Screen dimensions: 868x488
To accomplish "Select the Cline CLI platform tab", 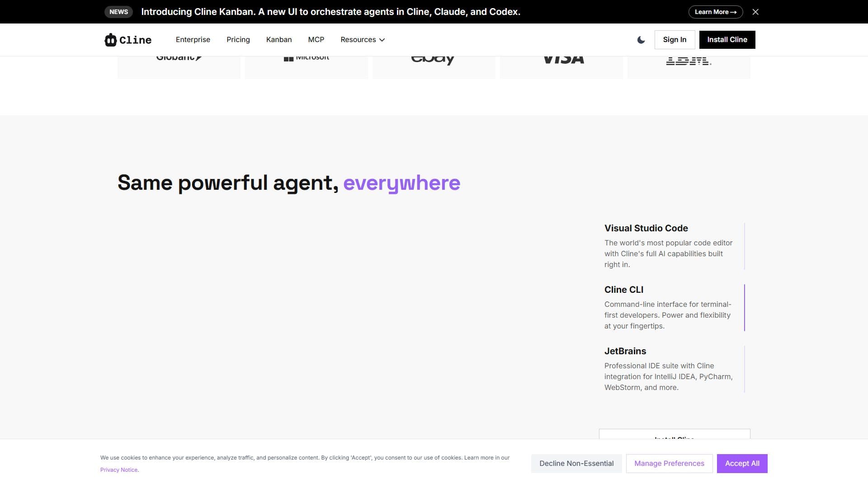I will (x=675, y=308).
